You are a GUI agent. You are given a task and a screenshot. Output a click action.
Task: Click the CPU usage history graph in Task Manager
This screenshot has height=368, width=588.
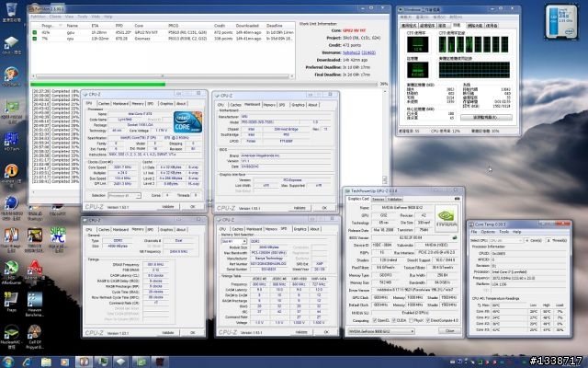pyautogui.click(x=474, y=44)
